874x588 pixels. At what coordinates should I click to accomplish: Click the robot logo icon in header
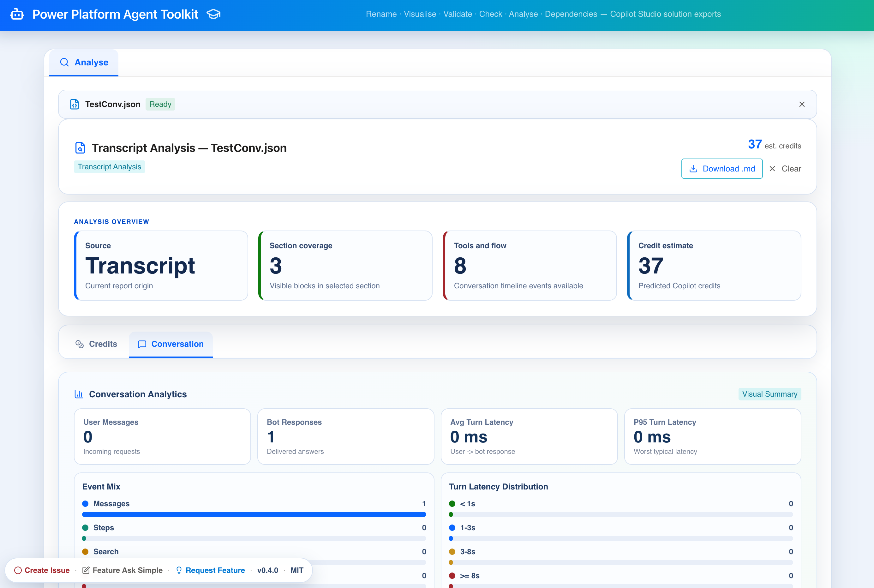pos(17,14)
